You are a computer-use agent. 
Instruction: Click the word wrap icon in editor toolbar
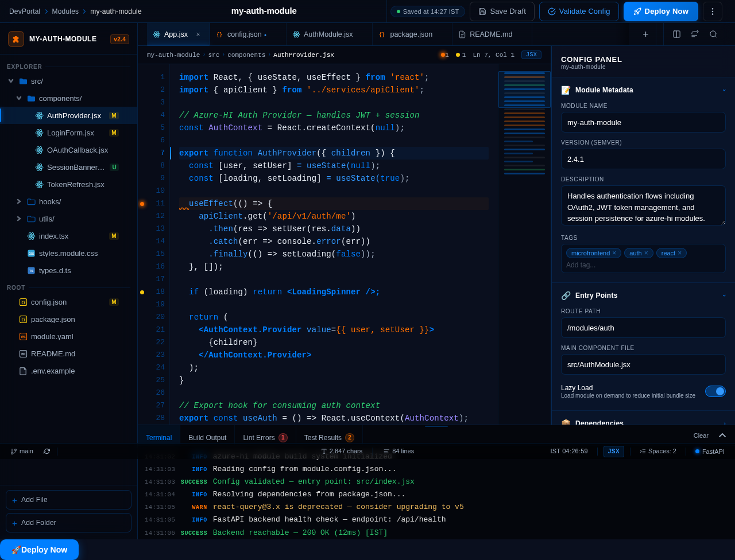point(695,34)
